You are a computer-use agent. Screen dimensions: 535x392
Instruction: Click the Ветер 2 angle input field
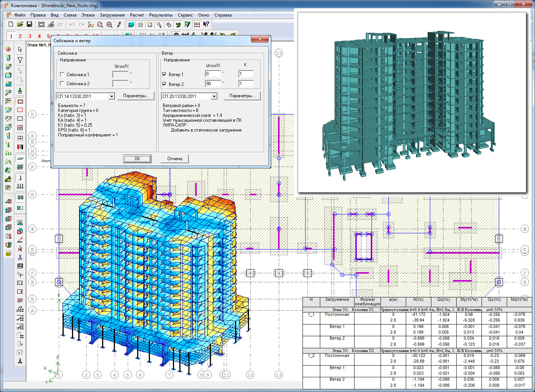tap(213, 84)
